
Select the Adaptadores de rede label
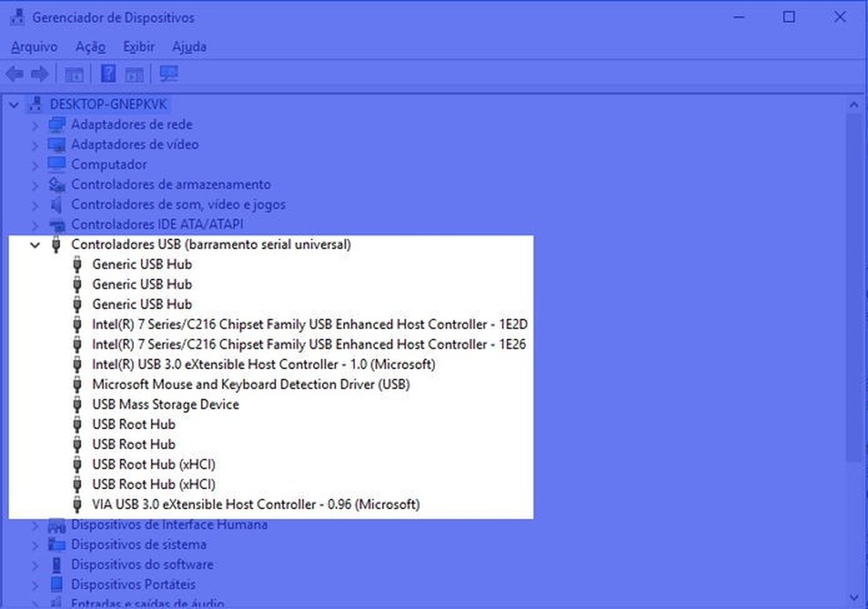click(x=131, y=124)
